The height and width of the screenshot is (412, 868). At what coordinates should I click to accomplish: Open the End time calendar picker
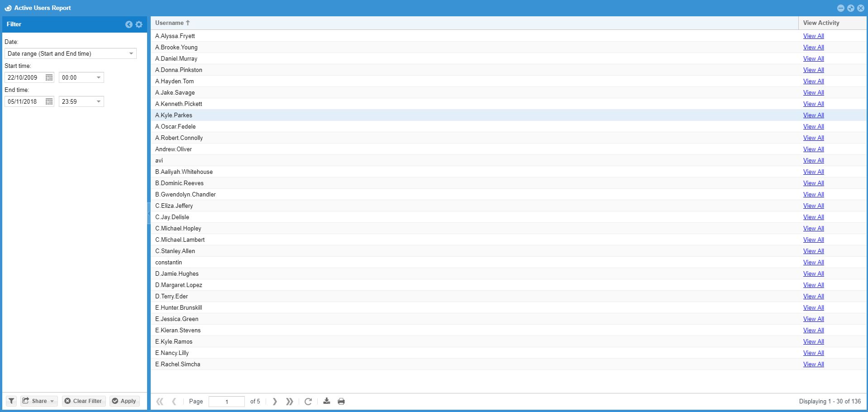pyautogui.click(x=49, y=101)
